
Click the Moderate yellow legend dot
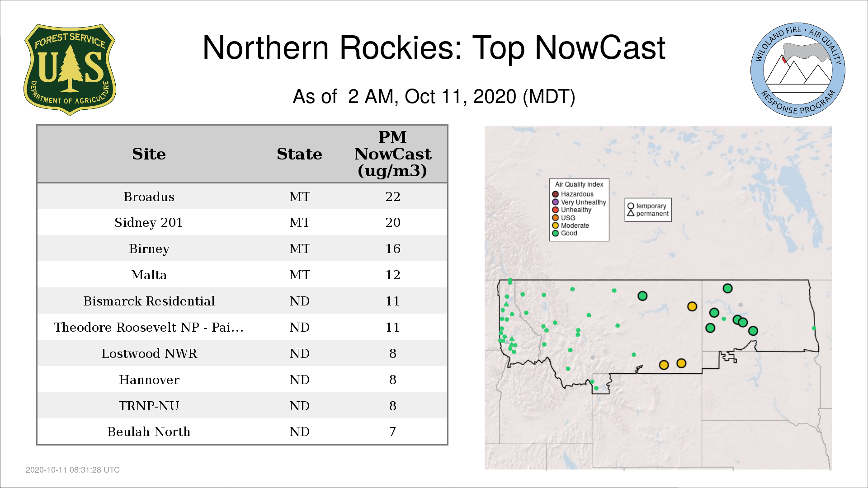click(x=555, y=225)
